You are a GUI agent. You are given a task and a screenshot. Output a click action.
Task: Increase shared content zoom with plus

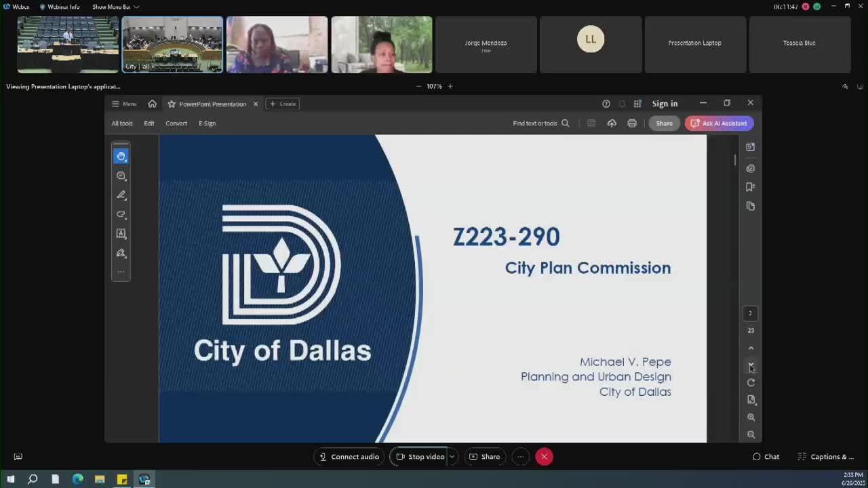(x=450, y=86)
